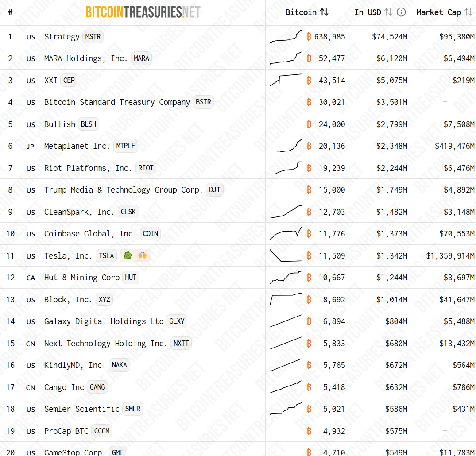Click the Galaxy Digital holdings sparkline
This screenshot has width=476, height=456.
[286, 321]
